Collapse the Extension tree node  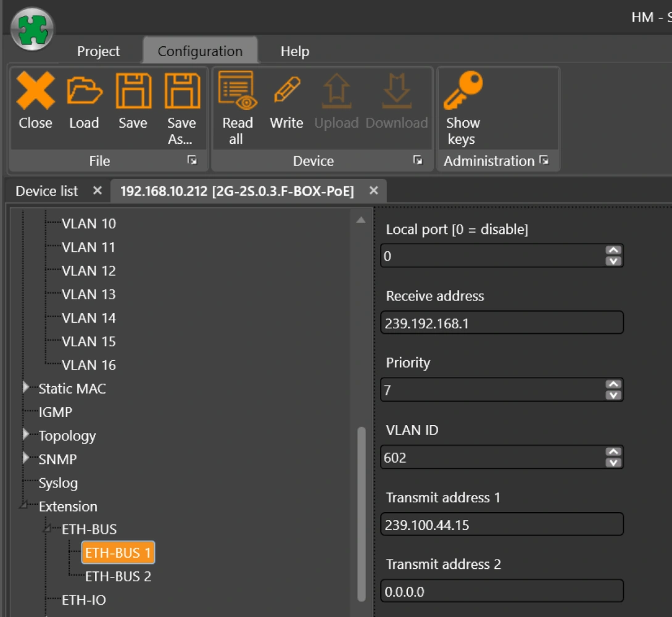click(x=24, y=506)
